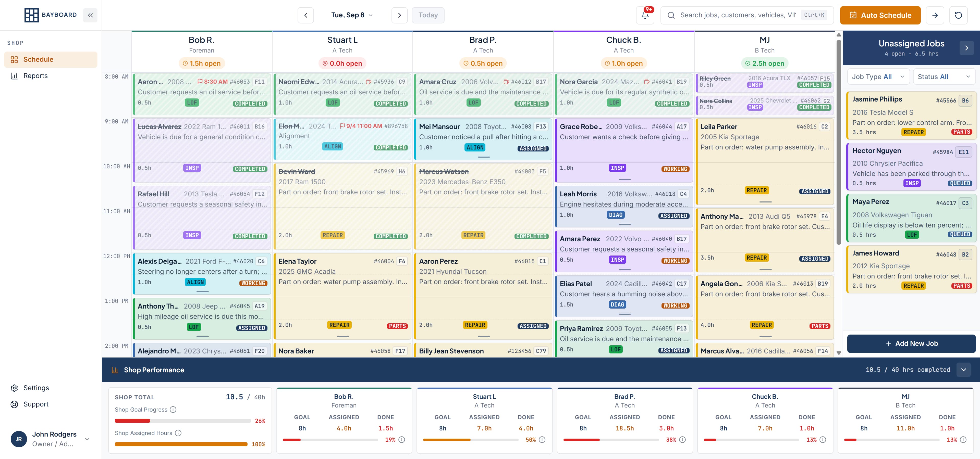
Task: Open Elena Taylor GMC Acadia job
Action: 342,296
